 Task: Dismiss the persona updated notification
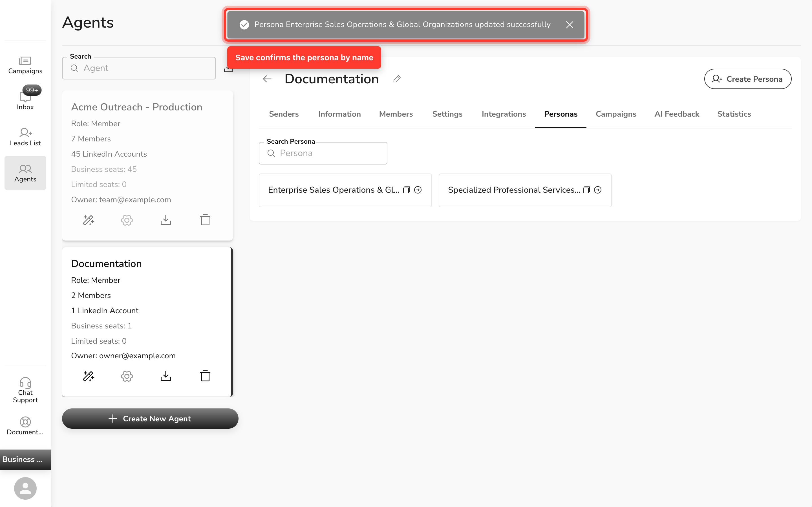point(570,25)
